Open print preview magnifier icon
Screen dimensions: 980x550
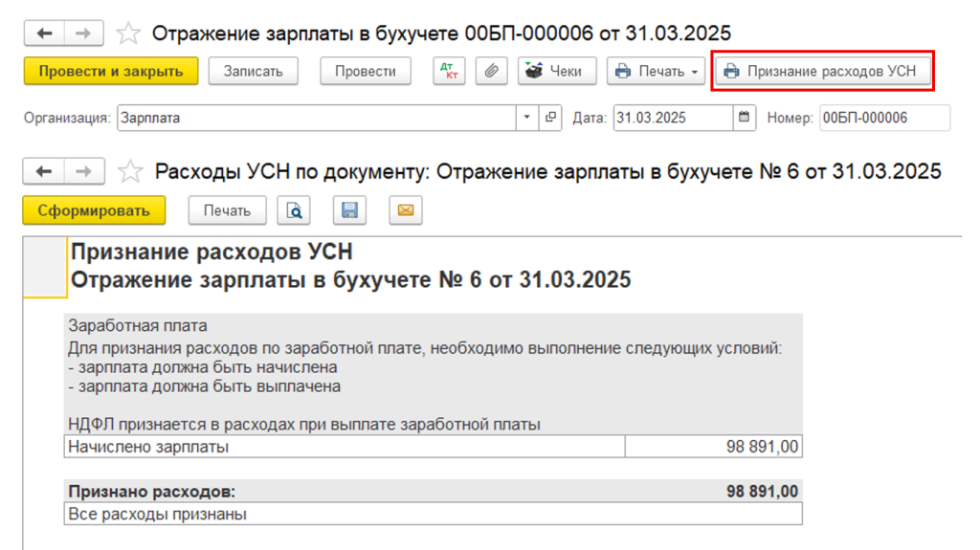(294, 210)
